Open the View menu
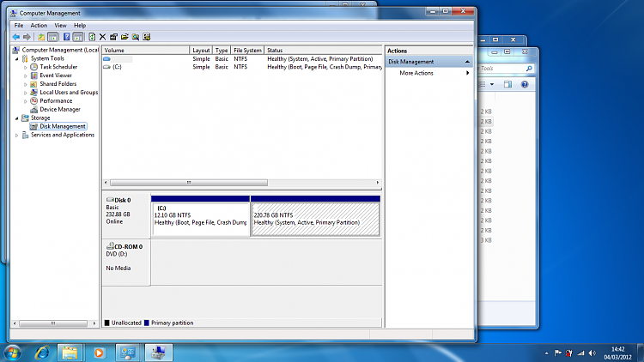The image size is (644, 362). (60, 26)
